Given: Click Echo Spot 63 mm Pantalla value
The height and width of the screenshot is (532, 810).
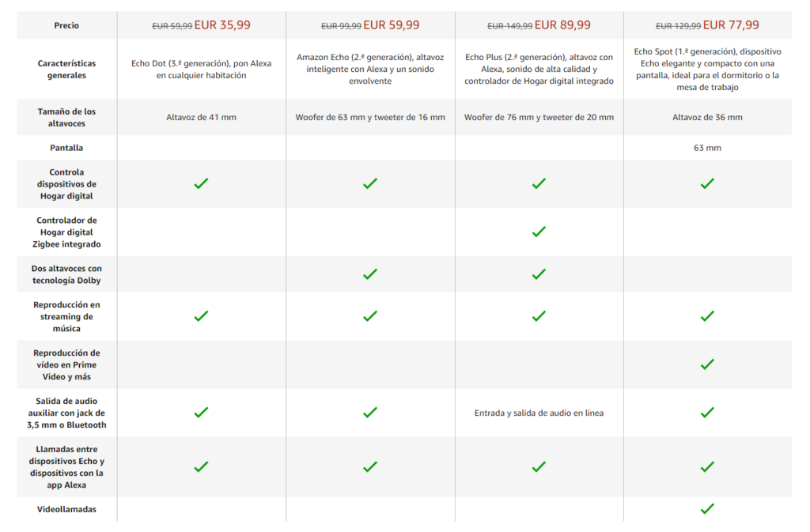Looking at the screenshot, I should point(707,148).
